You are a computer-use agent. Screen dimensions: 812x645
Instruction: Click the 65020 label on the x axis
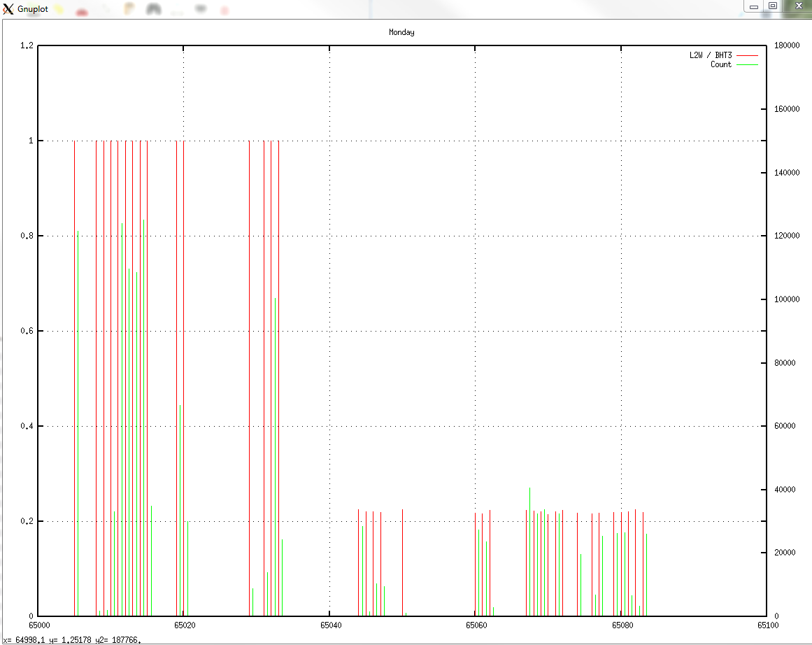(185, 625)
